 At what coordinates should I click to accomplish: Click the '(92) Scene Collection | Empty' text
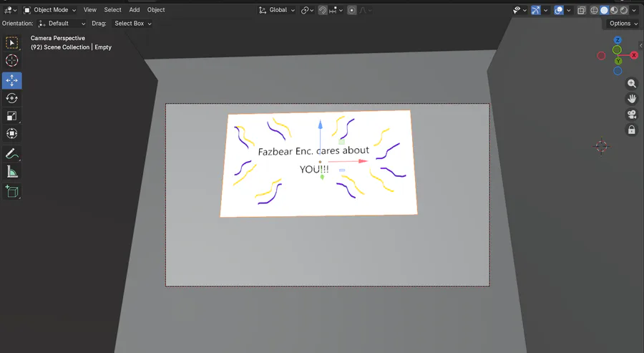[x=71, y=47]
